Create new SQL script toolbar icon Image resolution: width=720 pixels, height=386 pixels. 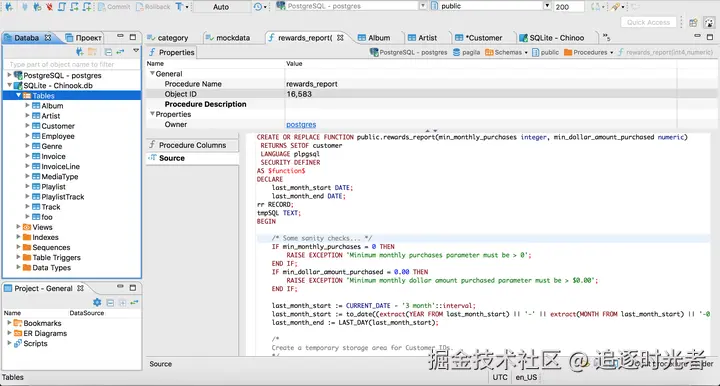87,6
